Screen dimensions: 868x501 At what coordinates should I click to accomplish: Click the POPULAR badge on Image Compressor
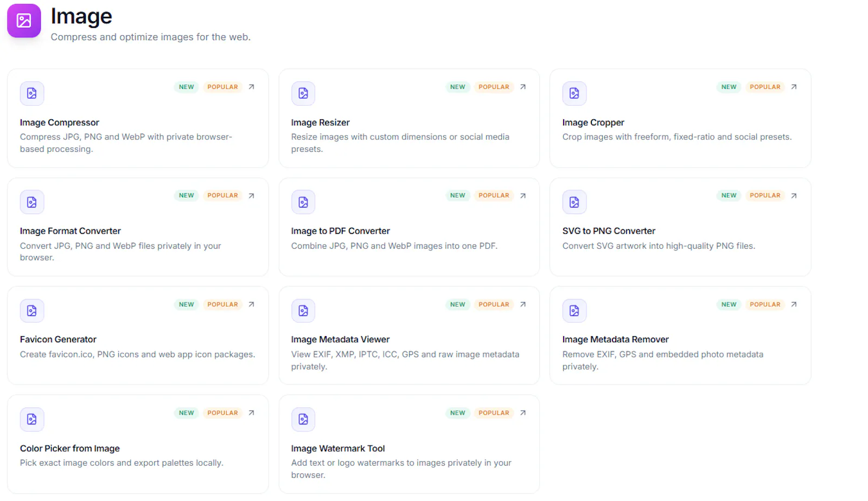coord(222,87)
